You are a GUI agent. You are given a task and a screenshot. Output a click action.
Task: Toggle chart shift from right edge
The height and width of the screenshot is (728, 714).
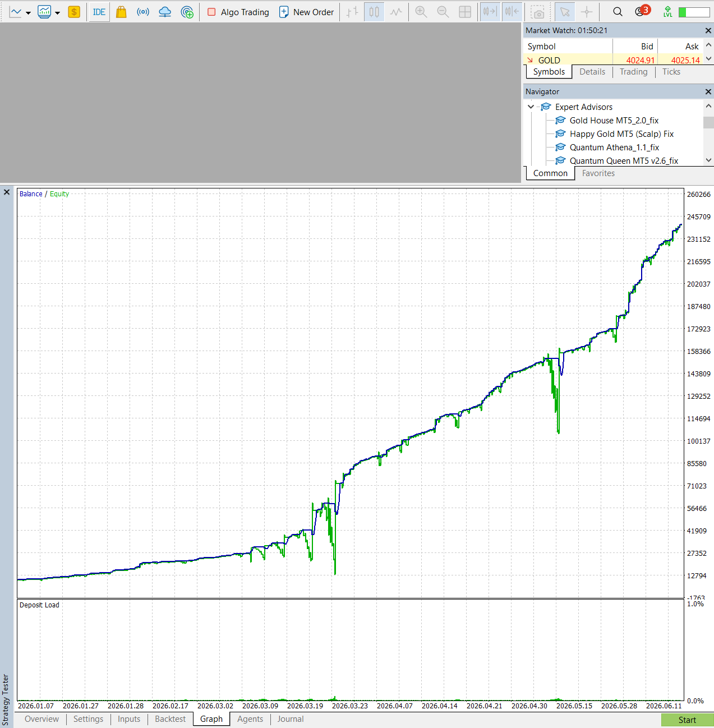pos(512,12)
